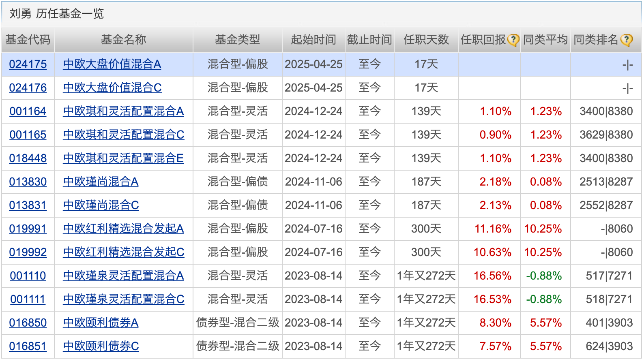Click 1年又272天 in the 016851 row
The height and width of the screenshot is (359, 644).
pos(426,346)
